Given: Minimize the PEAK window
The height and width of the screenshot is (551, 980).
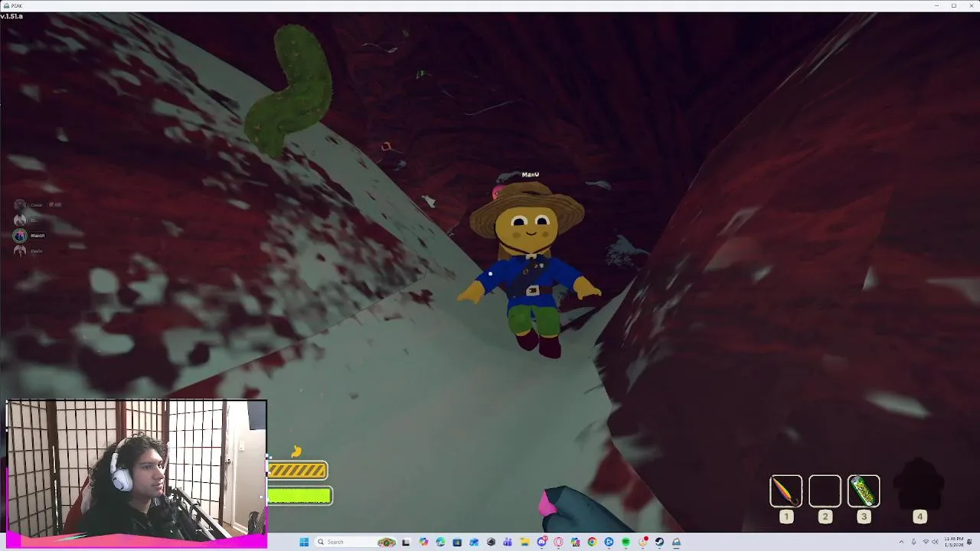Looking at the screenshot, I should 936,5.
